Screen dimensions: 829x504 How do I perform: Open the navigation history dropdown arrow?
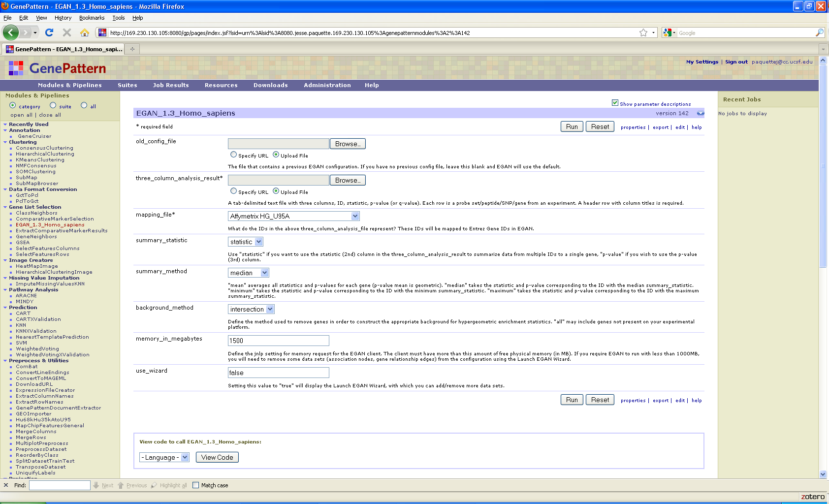pos(35,32)
